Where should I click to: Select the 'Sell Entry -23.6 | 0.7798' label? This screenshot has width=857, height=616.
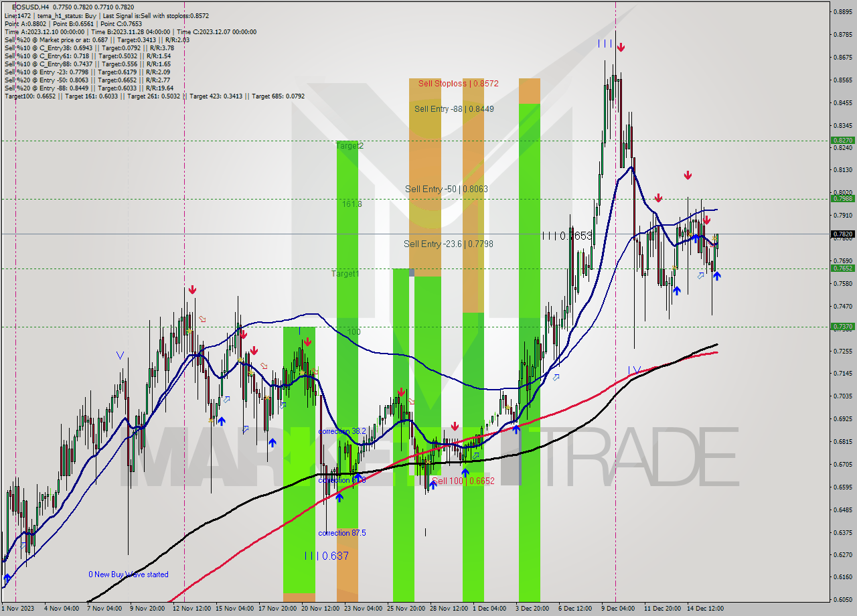(x=449, y=244)
